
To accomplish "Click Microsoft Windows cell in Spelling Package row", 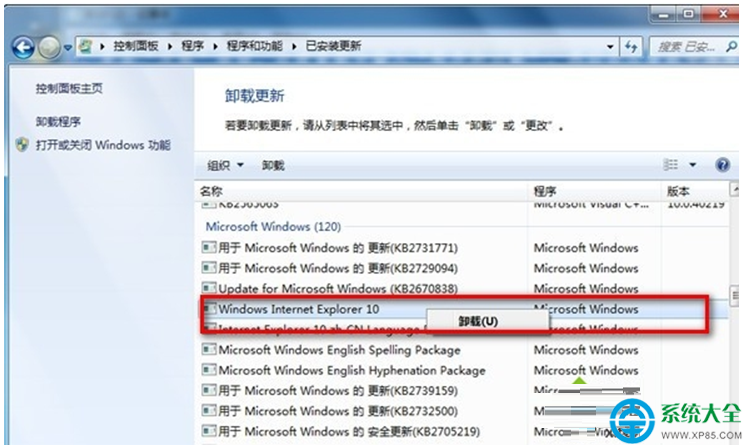I will point(586,350).
